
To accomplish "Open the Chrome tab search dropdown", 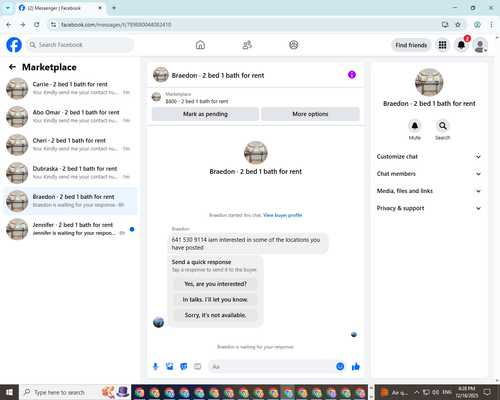I will pos(8,8).
